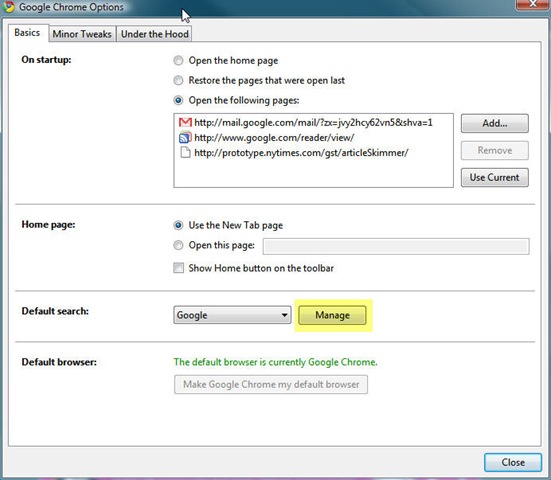Image resolution: width=551 pixels, height=480 pixels.
Task: Open the Default search Google dropdown
Action: [x=232, y=315]
